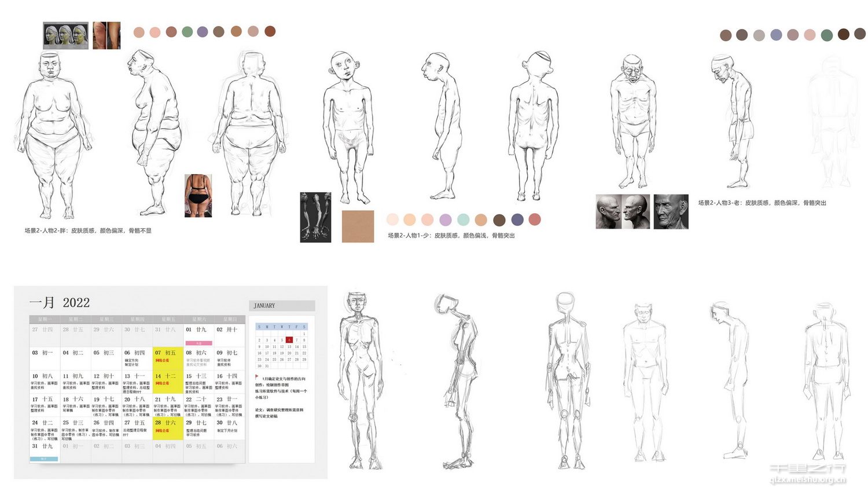This screenshot has height=498, width=868.
Task: Click the wrinkled old man face photo
Action: click(671, 211)
